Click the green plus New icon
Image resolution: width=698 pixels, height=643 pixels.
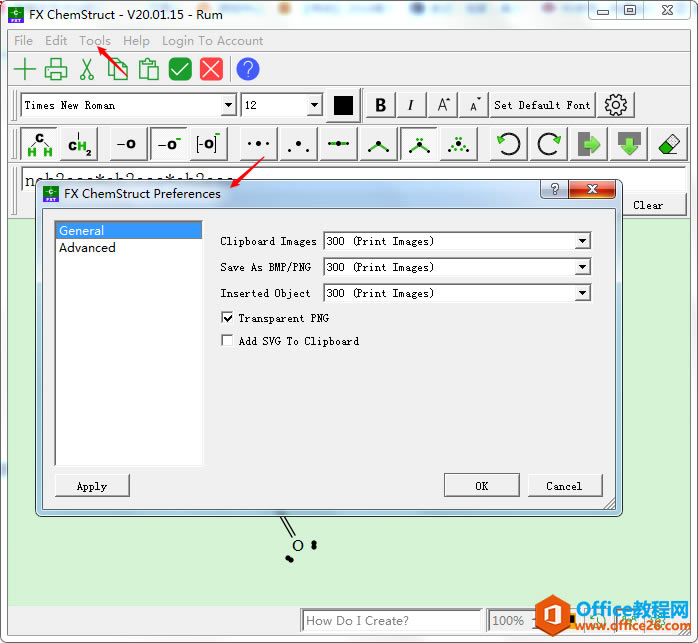coord(25,69)
